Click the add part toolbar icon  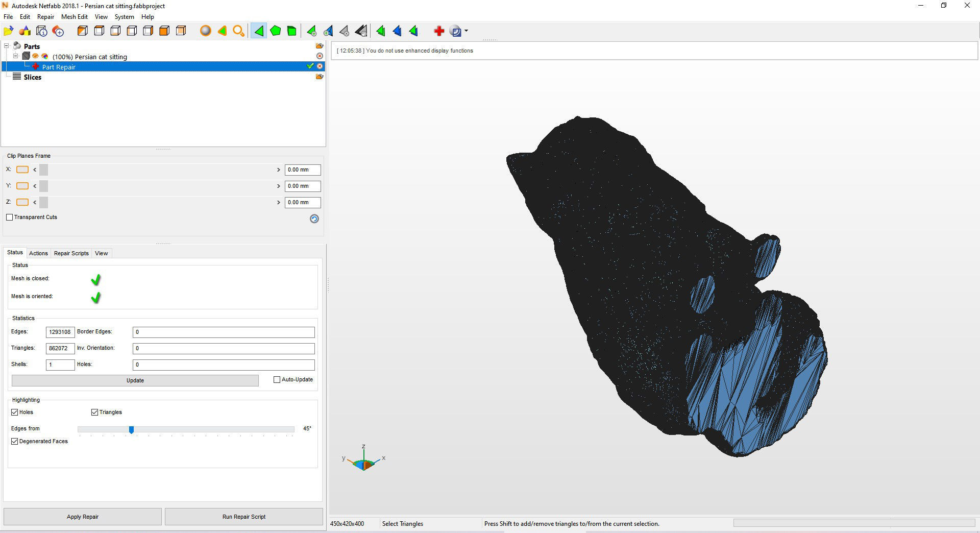pos(58,31)
